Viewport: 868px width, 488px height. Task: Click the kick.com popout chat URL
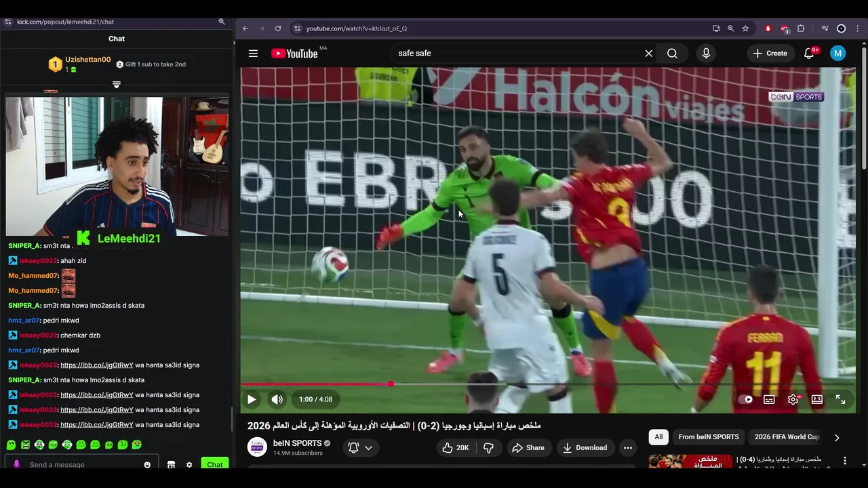(x=65, y=22)
